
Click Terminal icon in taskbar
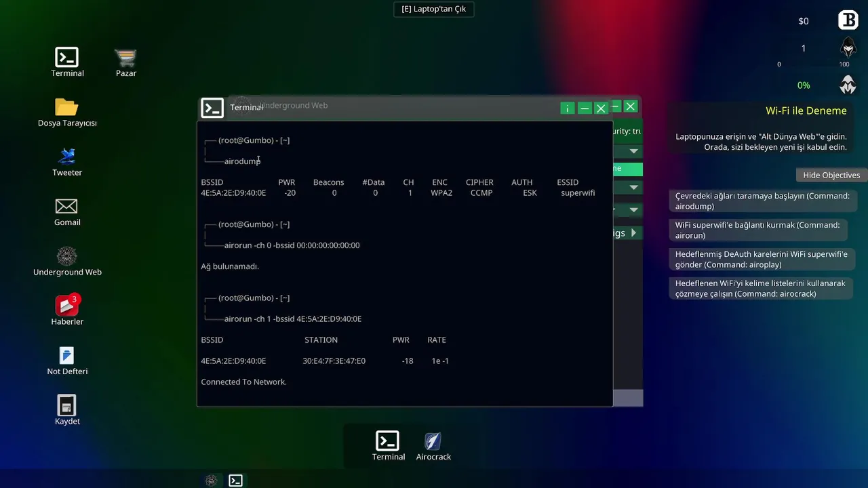click(235, 481)
